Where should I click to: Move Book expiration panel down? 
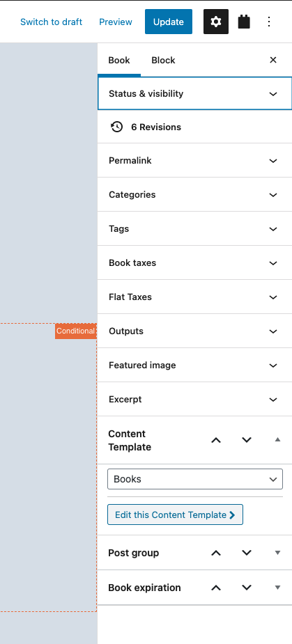pyautogui.click(x=247, y=588)
